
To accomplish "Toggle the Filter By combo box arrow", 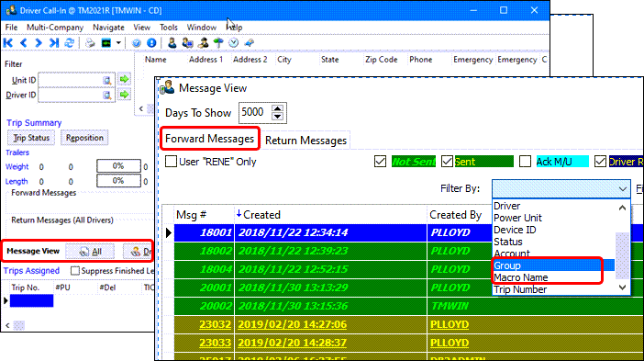I will click(623, 188).
